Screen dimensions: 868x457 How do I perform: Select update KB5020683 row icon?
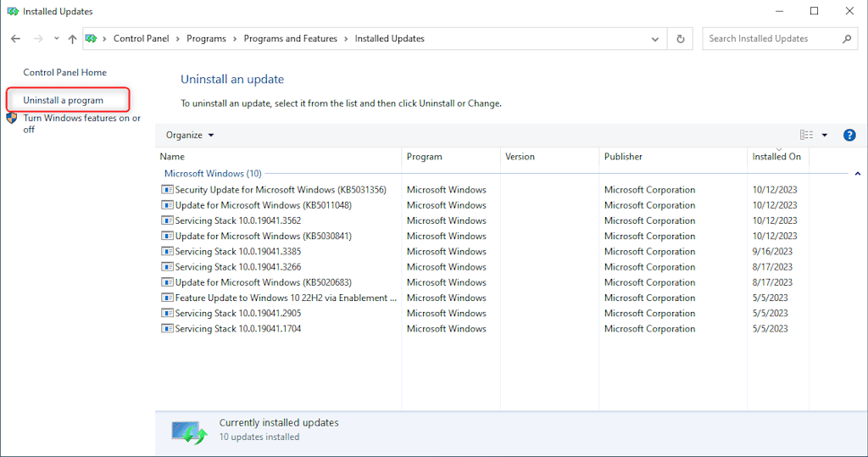(167, 283)
